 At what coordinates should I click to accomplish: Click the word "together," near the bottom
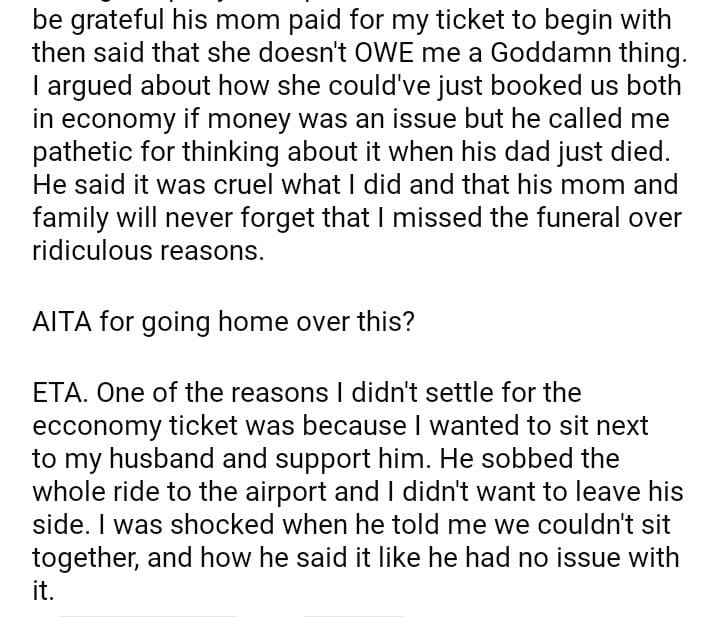(86, 558)
